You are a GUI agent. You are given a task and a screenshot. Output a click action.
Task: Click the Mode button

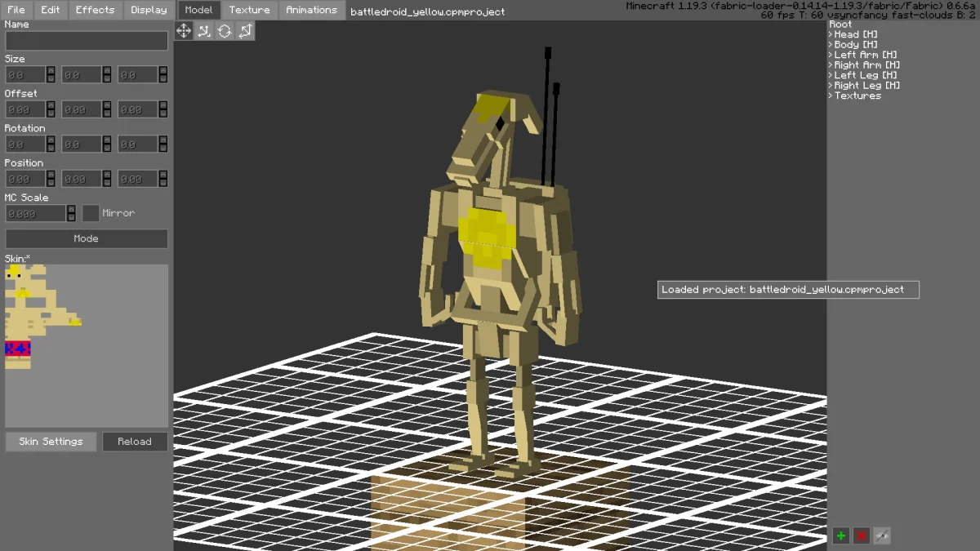(x=87, y=238)
